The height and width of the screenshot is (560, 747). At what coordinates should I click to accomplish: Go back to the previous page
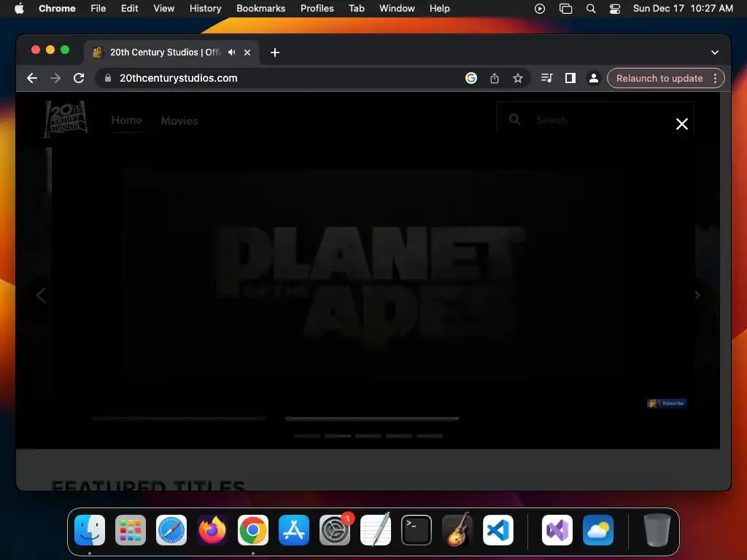[x=32, y=78]
